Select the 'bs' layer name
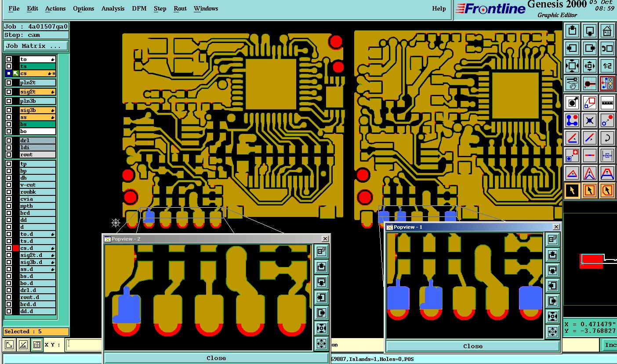 37,124
